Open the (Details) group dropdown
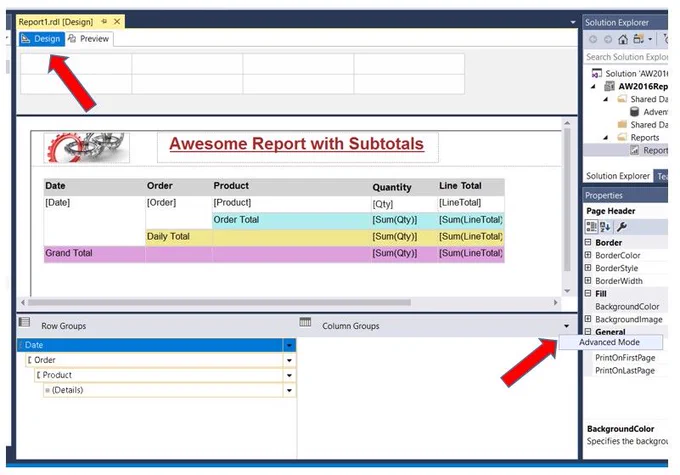Screen dimensions: 680x475 pos(289,390)
